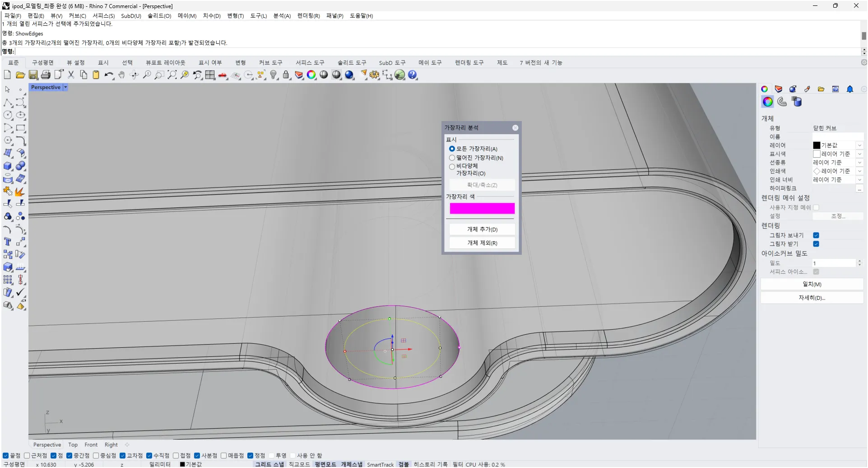Open the '선종류' dropdown in properties
The width and height of the screenshot is (868, 468).
pos(859,163)
